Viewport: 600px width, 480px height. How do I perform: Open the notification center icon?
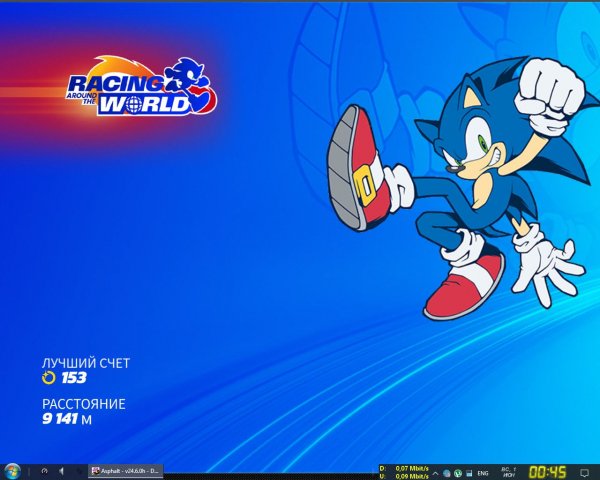coord(585,471)
